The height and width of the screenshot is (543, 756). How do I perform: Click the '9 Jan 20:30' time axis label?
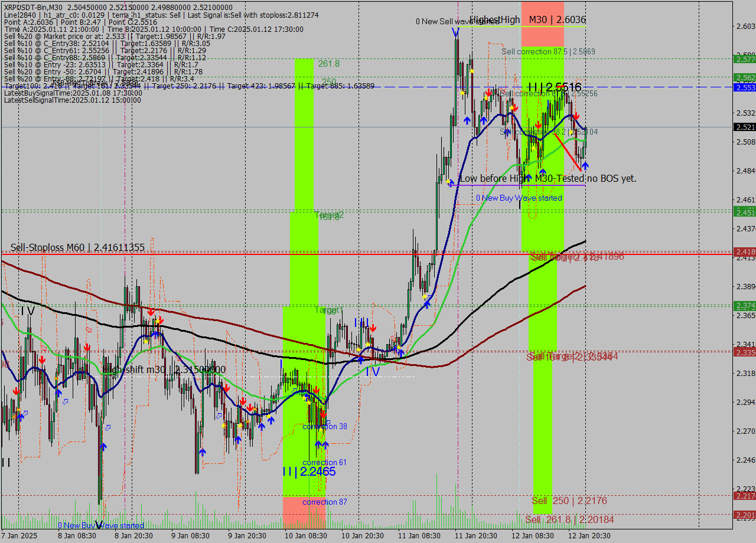coord(248,535)
